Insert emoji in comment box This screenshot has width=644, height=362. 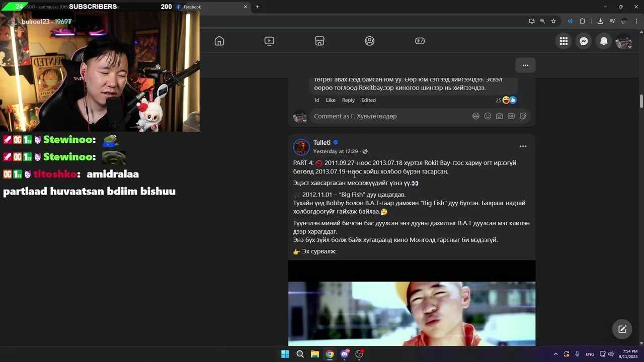(x=488, y=116)
